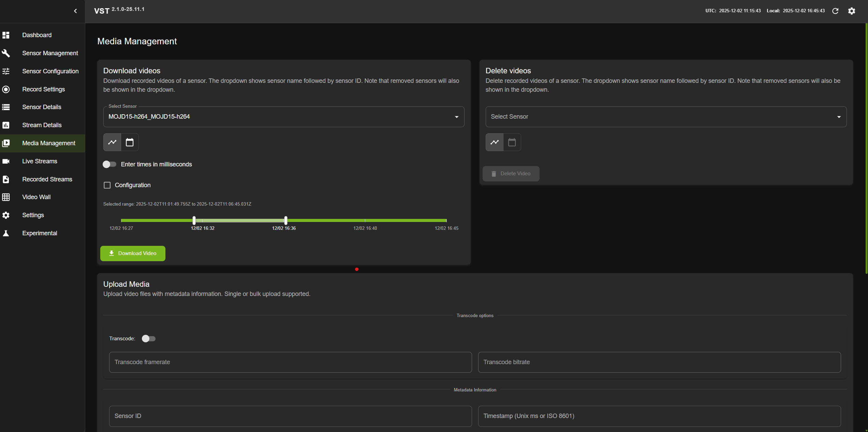Viewport: 868px width, 432px height.
Task: Click the Dashboard grid icon in the sidebar
Action: pyautogui.click(x=6, y=35)
